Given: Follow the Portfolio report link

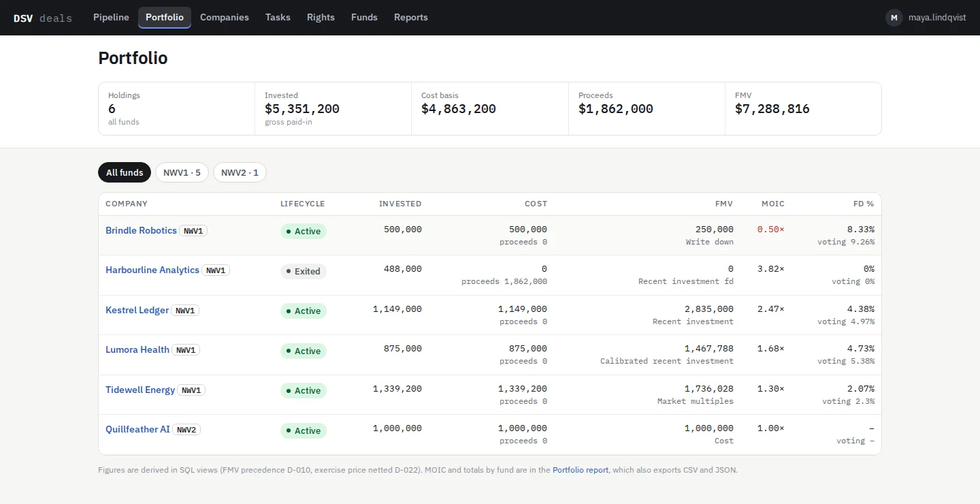Looking at the screenshot, I should click(581, 470).
